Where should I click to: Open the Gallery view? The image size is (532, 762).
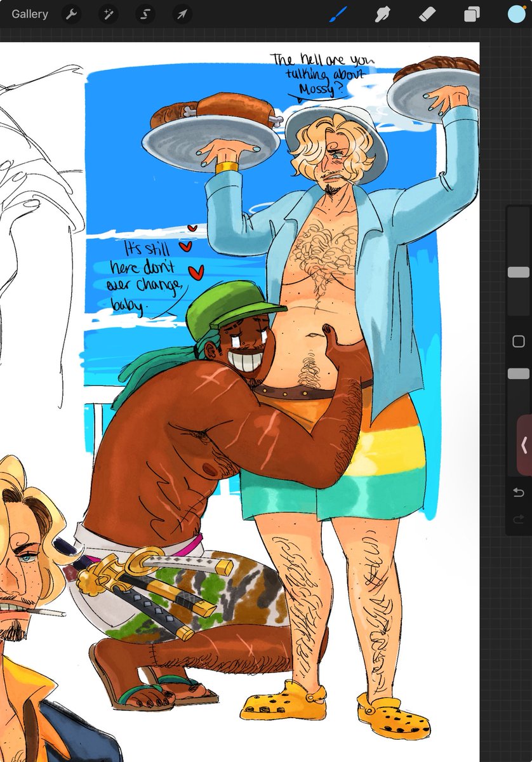pos(29,14)
